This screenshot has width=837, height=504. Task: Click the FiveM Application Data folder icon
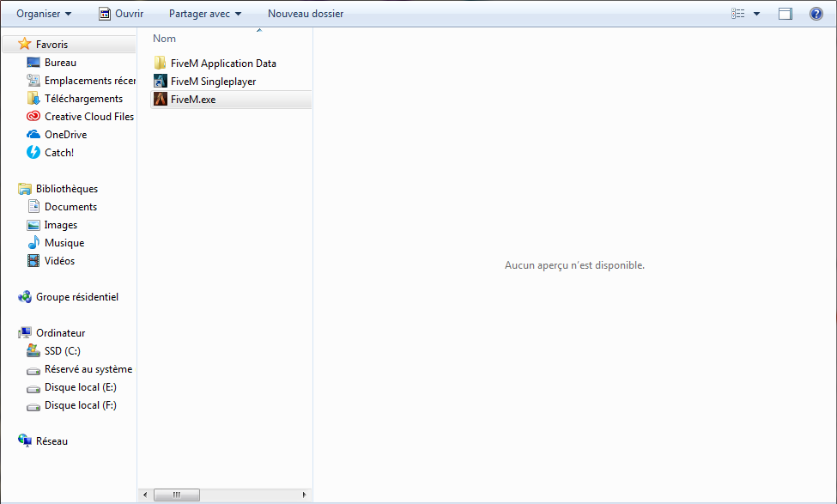point(161,63)
